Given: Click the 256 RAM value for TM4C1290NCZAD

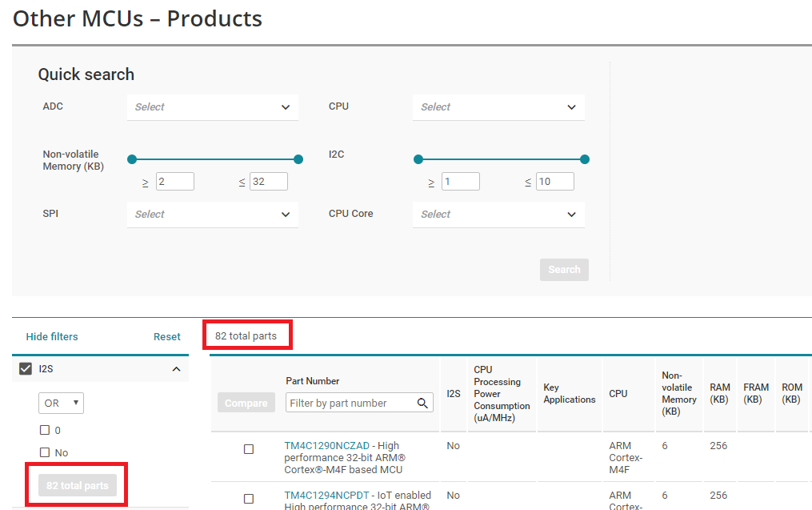Looking at the screenshot, I should point(718,446).
